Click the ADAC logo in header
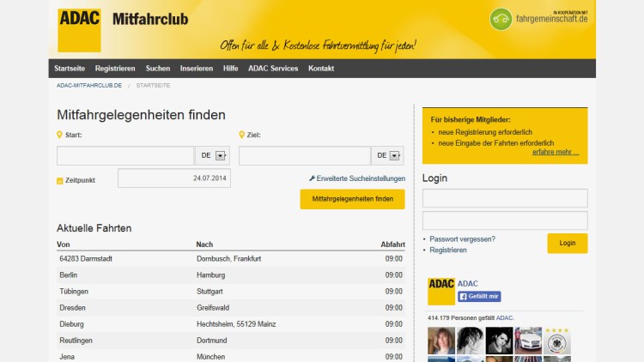Viewport: 644px width, 362px height. 79,29
